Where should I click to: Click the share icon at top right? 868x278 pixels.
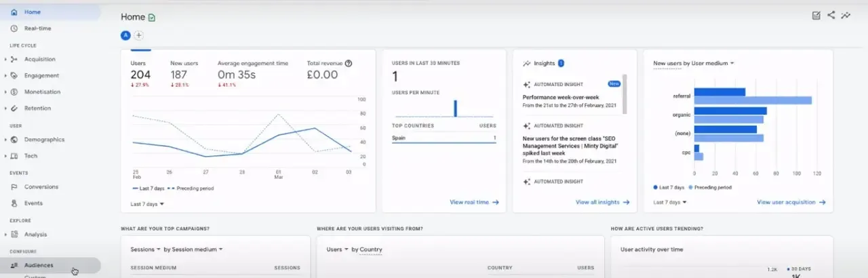click(831, 16)
